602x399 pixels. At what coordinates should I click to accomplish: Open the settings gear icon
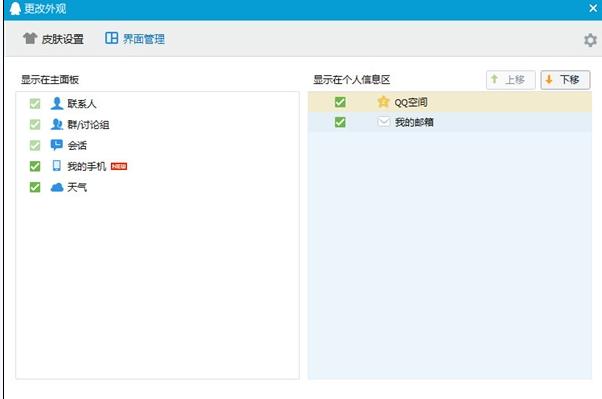click(x=590, y=40)
